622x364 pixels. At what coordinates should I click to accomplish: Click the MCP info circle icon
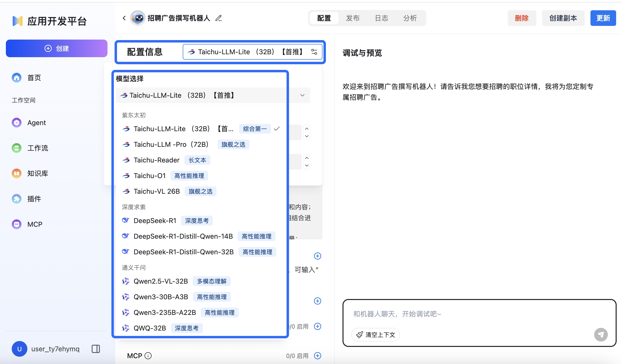point(148,356)
